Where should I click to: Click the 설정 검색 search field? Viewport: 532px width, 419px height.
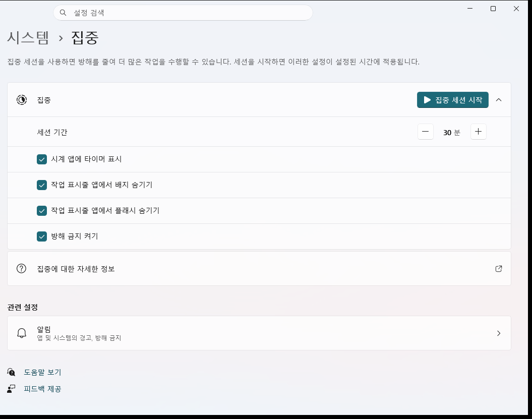[x=183, y=13]
